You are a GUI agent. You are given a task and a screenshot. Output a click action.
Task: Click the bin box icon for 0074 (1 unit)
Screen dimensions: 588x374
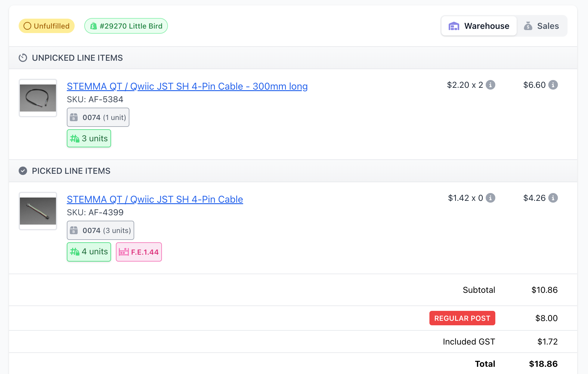point(74,118)
